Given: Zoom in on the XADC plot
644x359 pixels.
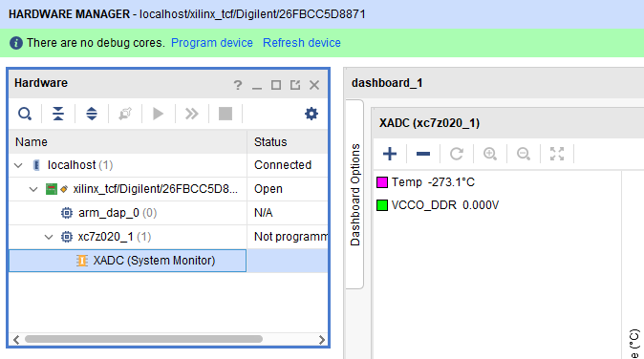Looking at the screenshot, I should [x=490, y=154].
